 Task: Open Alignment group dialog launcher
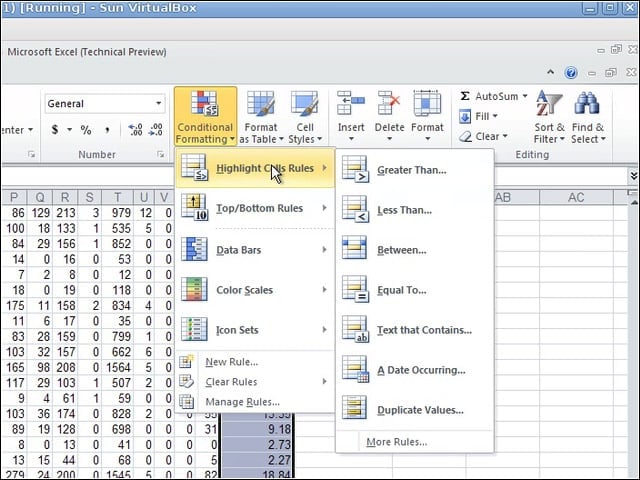point(31,154)
